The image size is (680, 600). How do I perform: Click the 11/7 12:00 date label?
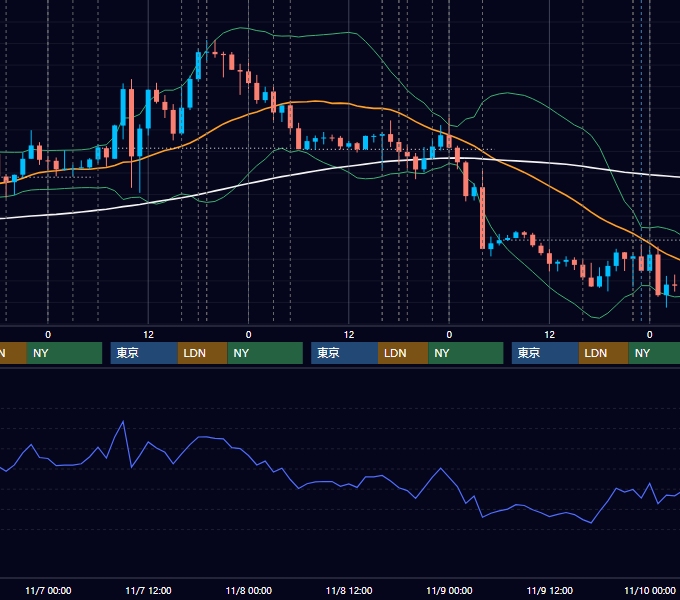pos(148,591)
